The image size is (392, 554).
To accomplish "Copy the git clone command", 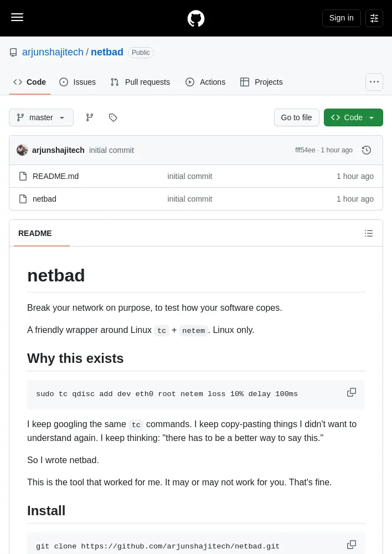I will [352, 545].
